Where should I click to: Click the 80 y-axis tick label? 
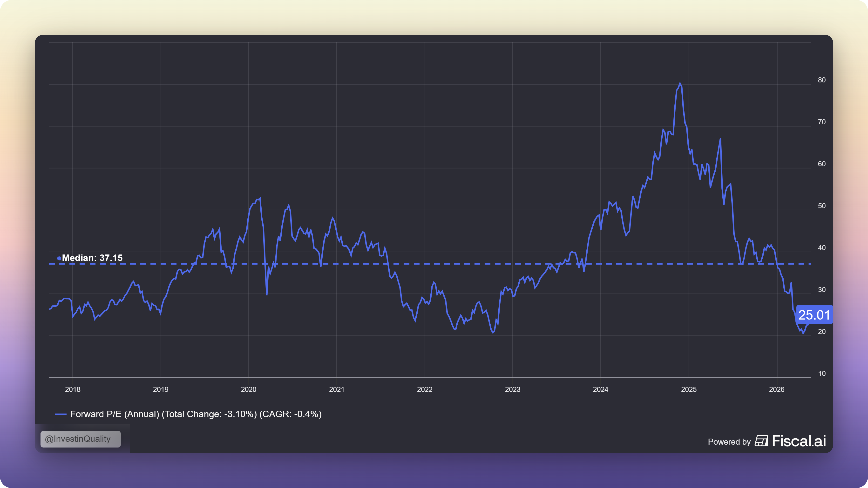(x=822, y=80)
